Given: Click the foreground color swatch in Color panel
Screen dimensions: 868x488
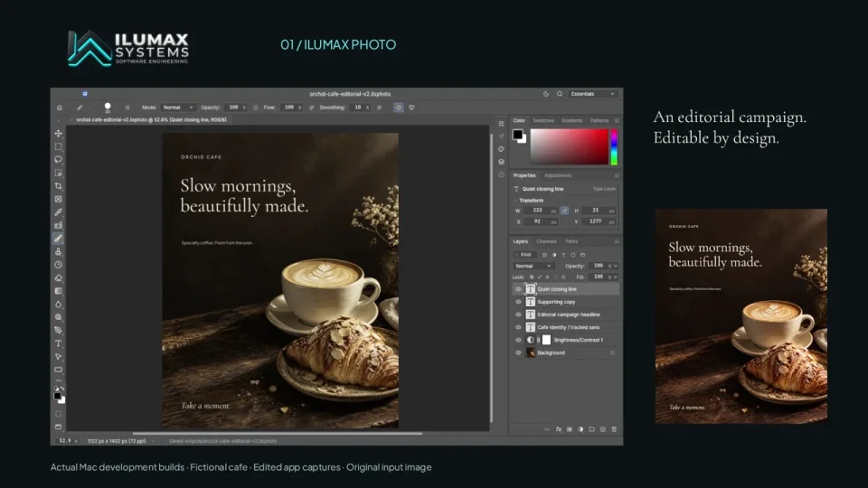Looking at the screenshot, I should click(x=517, y=134).
